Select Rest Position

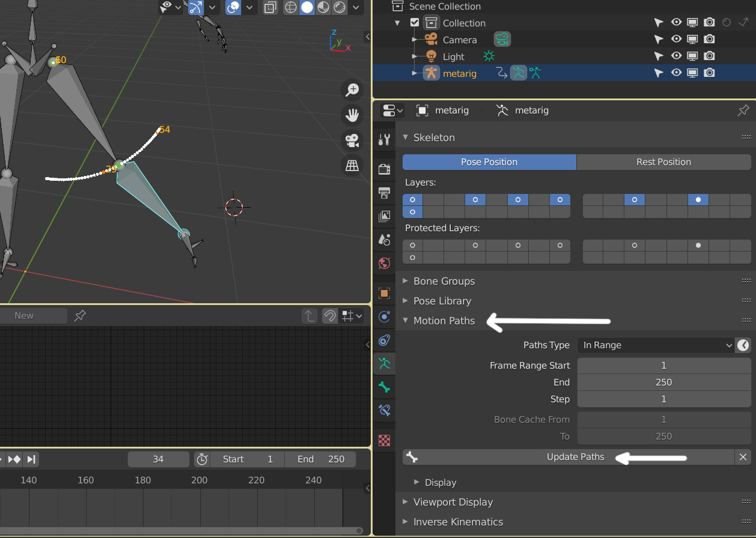pos(663,162)
